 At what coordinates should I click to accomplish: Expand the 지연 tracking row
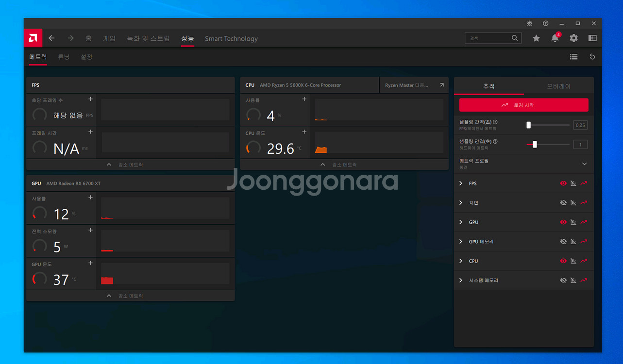click(461, 203)
